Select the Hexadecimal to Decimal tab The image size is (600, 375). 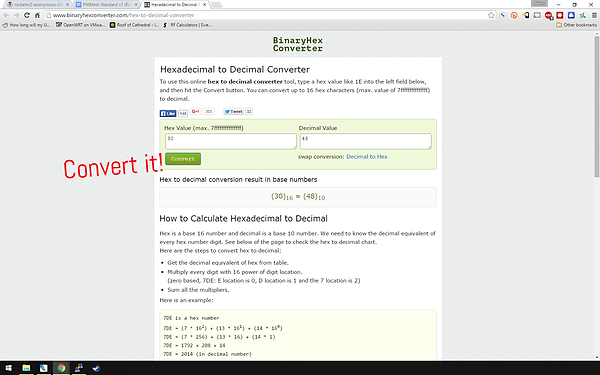174,5
